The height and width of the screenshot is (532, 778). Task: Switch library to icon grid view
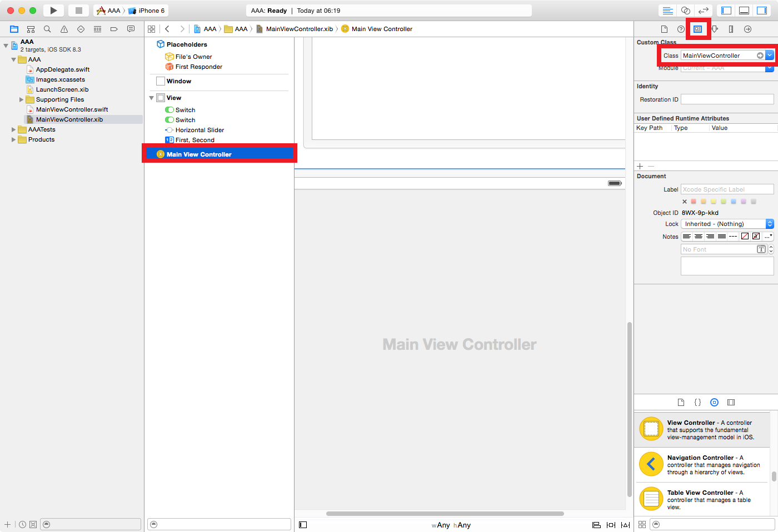point(642,524)
